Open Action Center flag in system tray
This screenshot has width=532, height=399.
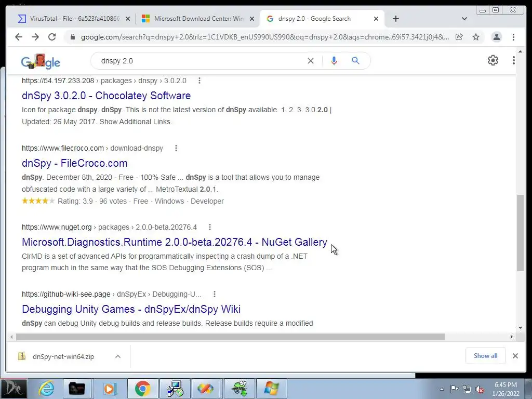(x=454, y=389)
